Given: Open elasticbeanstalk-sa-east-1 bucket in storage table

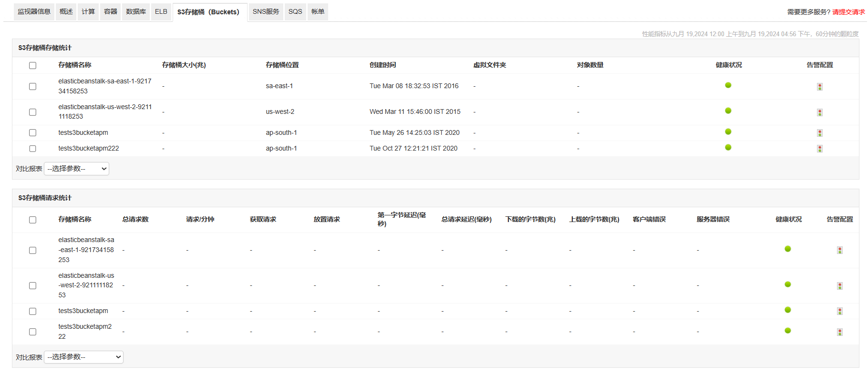Looking at the screenshot, I should point(105,86).
